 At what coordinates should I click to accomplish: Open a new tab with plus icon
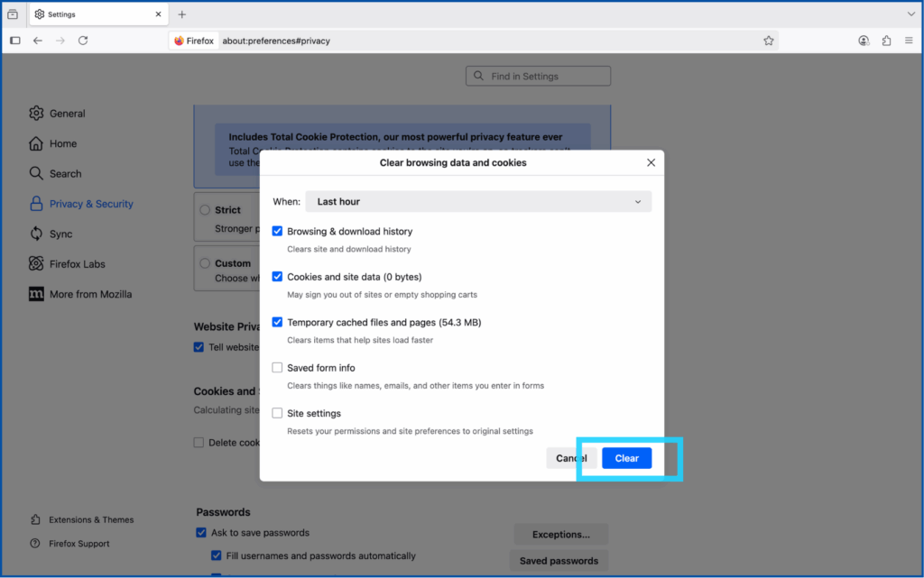click(182, 14)
